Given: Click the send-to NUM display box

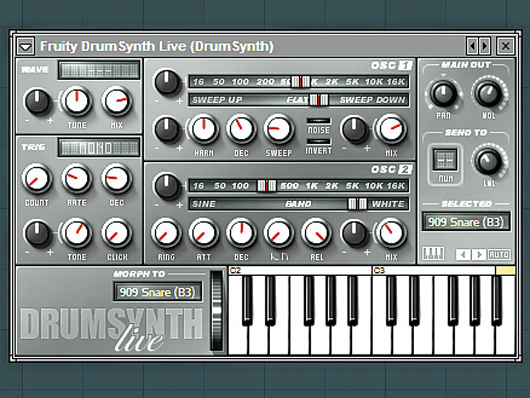Looking at the screenshot, I should tap(445, 159).
